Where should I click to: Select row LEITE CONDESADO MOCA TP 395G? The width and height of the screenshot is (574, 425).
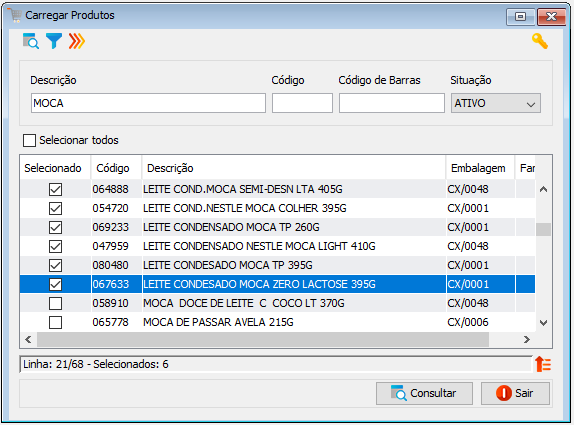[x=278, y=265]
